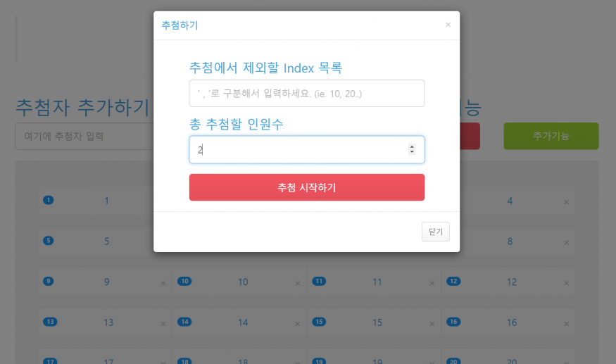Decrease the draw count with the down arrow

click(412, 152)
